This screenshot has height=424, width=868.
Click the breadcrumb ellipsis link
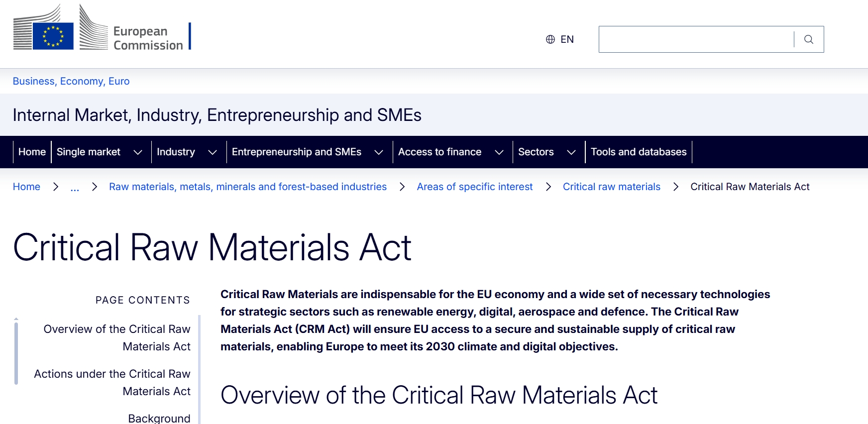click(x=75, y=187)
